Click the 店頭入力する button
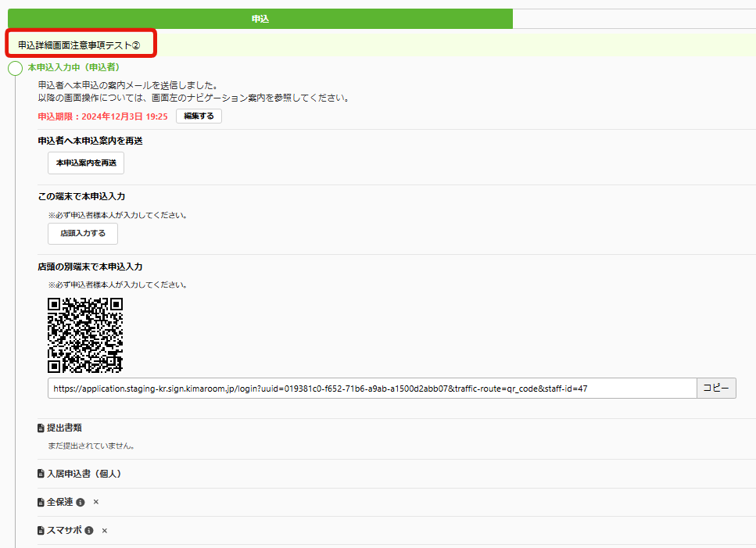 pos(82,233)
